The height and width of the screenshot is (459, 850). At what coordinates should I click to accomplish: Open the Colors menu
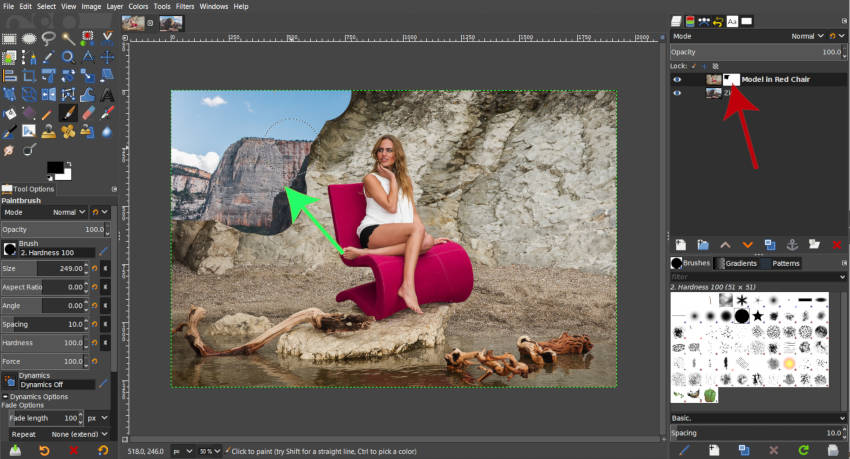(138, 7)
